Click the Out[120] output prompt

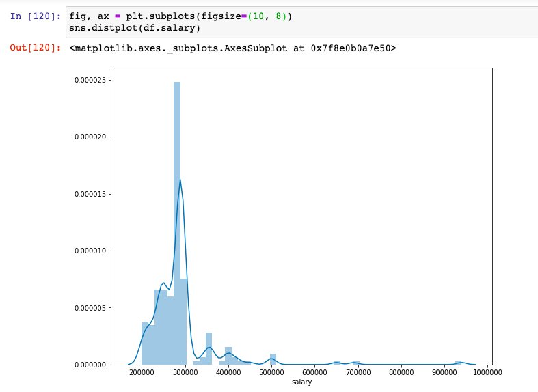click(36, 48)
